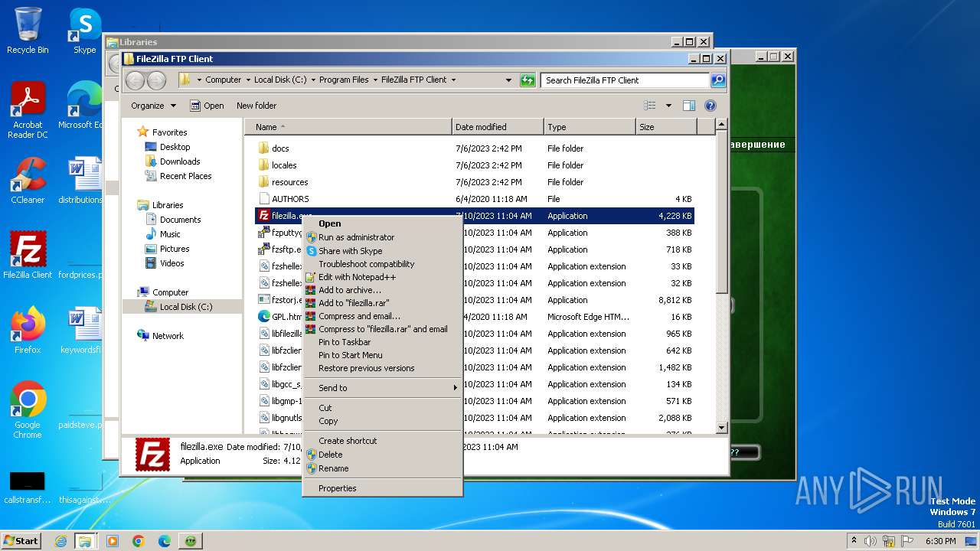Image resolution: width=980 pixels, height=551 pixels.
Task: Show hidden icons in the system tray
Action: [x=854, y=541]
